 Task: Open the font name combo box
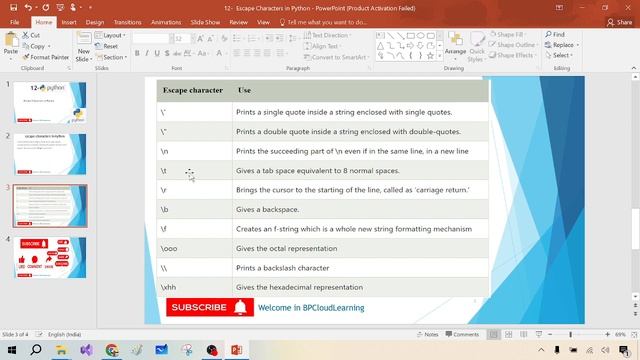pyautogui.click(x=153, y=39)
